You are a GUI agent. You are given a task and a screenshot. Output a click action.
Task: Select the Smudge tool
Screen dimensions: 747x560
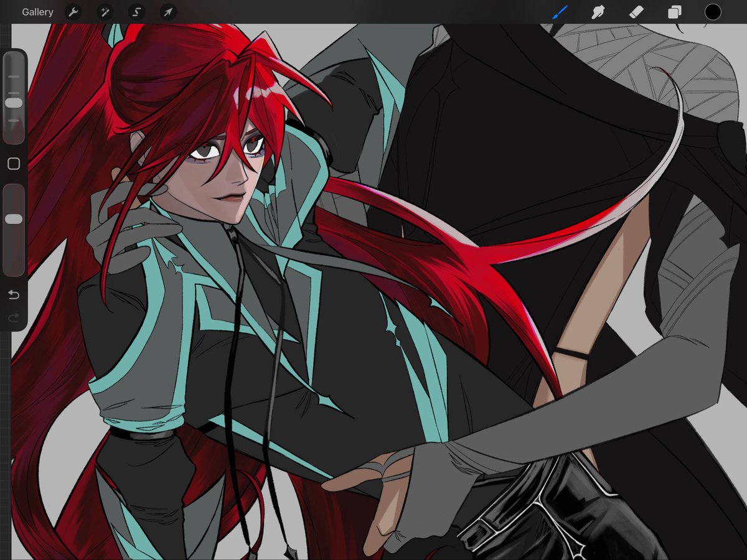tap(598, 12)
